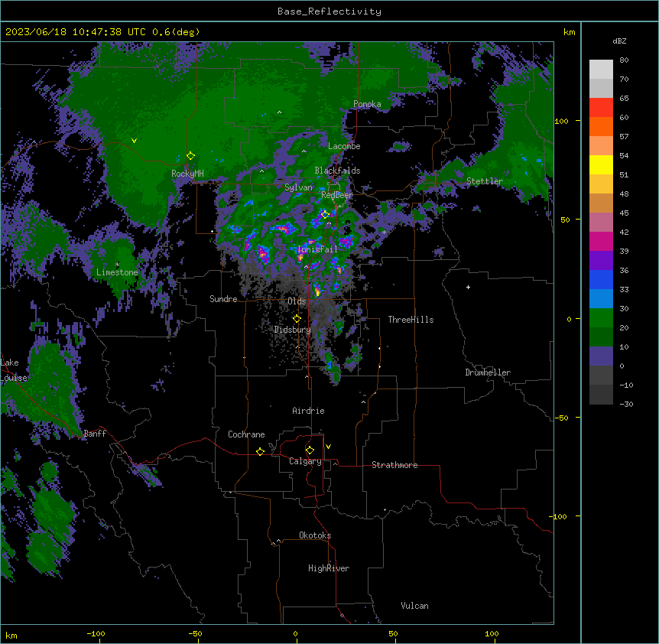The height and width of the screenshot is (644, 659).
Task: Choose the gold swatch between 51 and 48
Action: (601, 184)
